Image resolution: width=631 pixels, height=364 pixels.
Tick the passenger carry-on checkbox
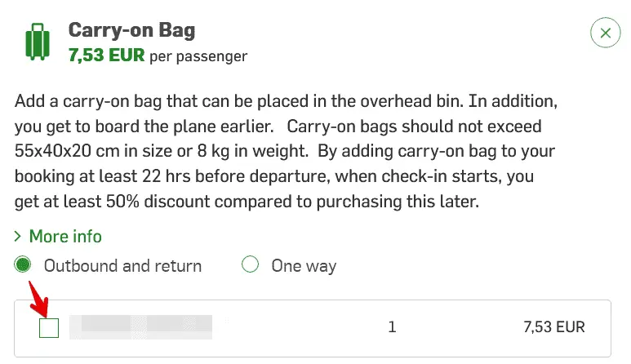pos(49,328)
